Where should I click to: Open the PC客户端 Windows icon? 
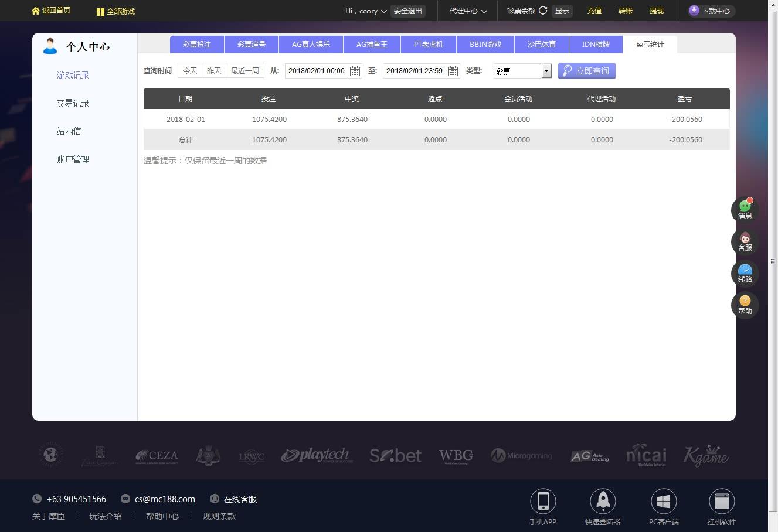point(664,501)
